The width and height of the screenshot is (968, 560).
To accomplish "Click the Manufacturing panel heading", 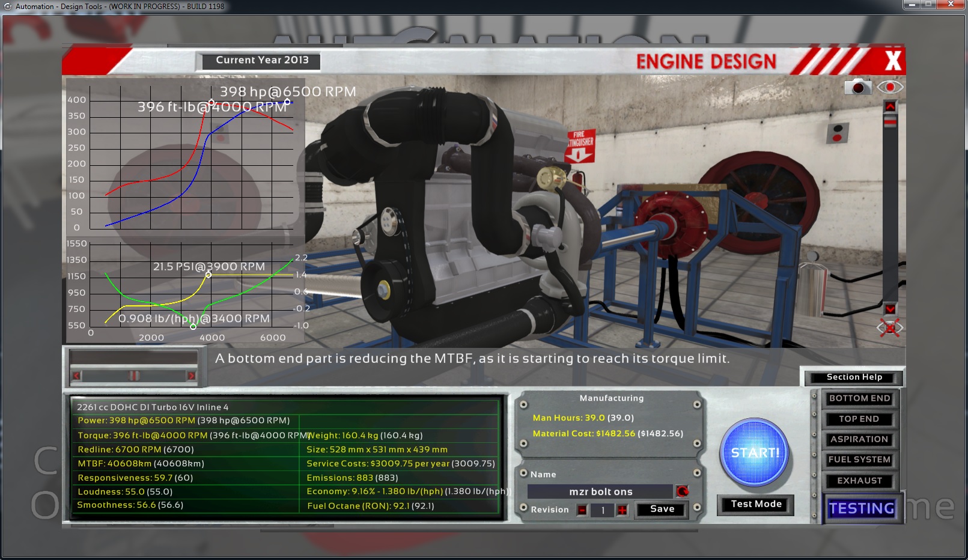I will (611, 398).
